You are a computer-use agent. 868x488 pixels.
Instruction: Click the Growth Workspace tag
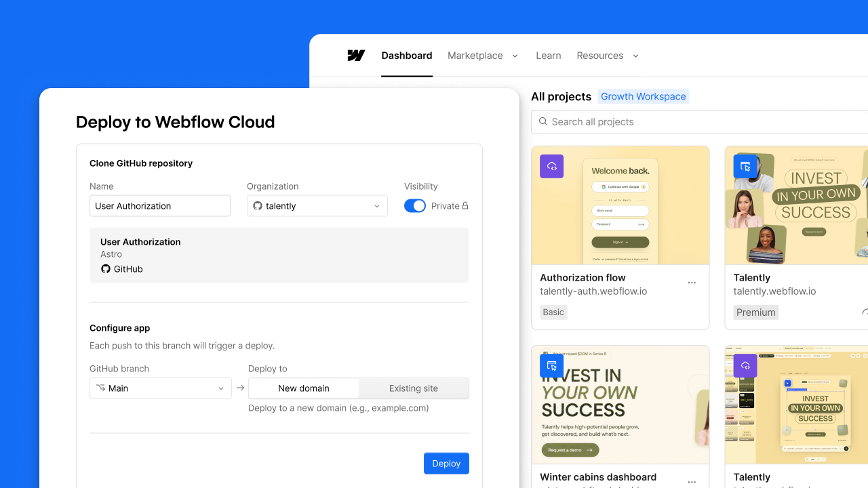pyautogui.click(x=644, y=96)
